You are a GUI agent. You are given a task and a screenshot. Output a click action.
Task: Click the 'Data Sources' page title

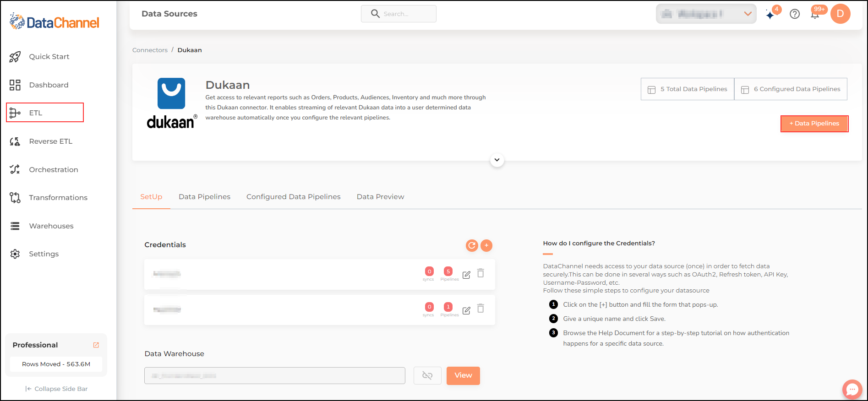point(169,14)
